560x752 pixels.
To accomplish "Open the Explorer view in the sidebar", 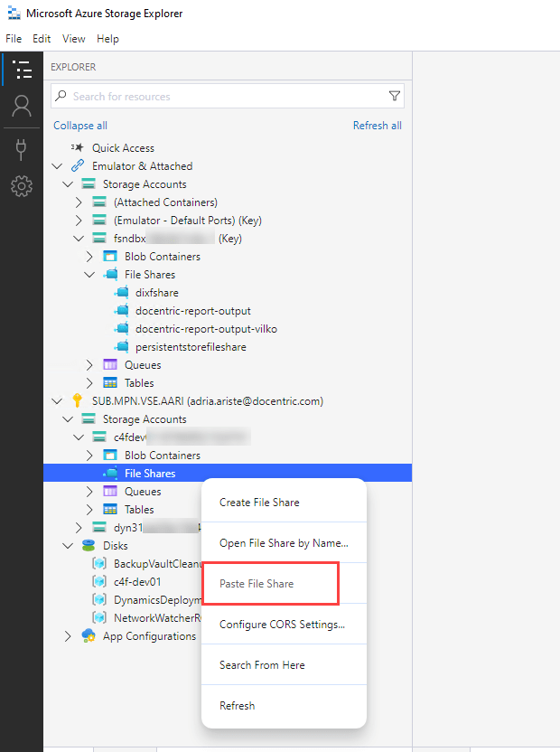I will 22,70.
